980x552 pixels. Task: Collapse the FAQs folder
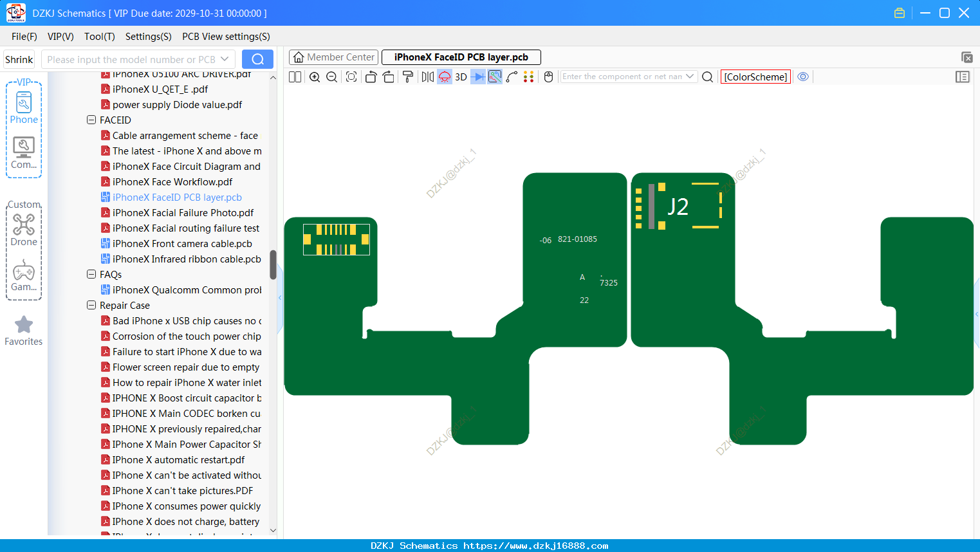point(91,275)
